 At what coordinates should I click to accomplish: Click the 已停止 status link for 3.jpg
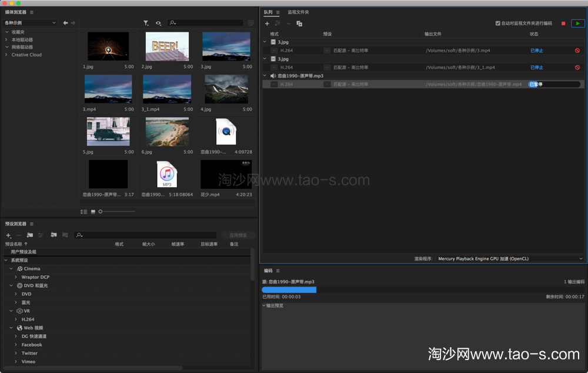(x=536, y=51)
